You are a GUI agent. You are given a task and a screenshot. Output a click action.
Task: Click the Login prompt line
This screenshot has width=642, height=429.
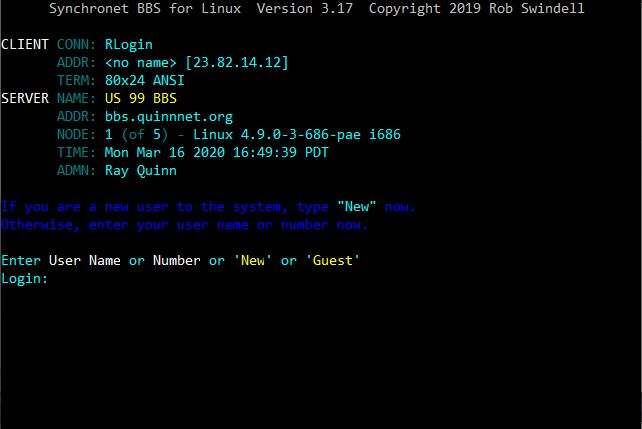click(25, 278)
